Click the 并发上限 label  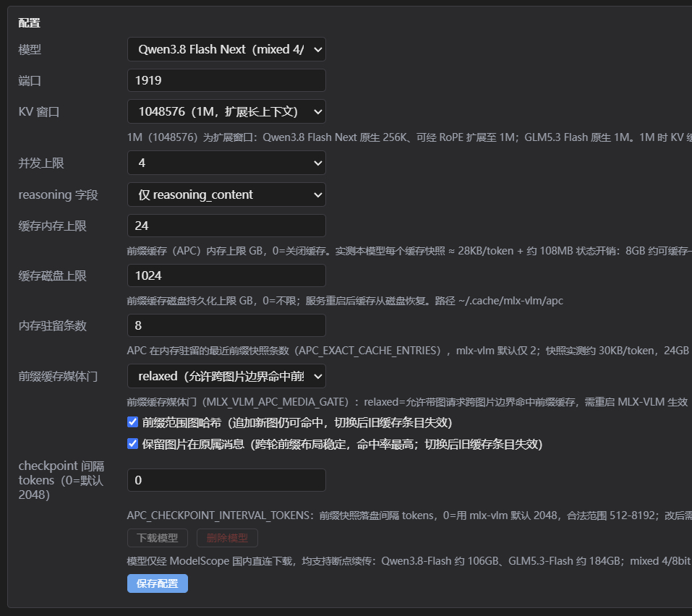41,163
